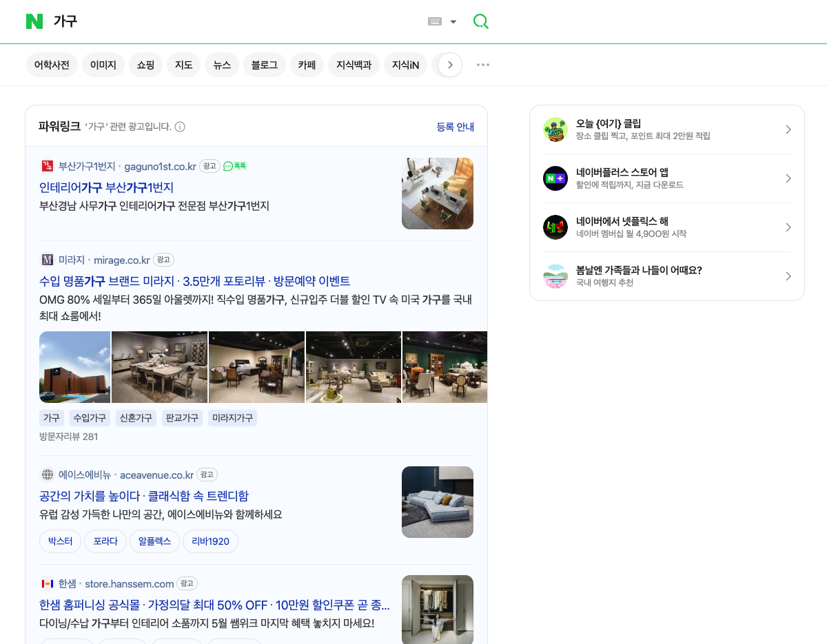Expand the 네이버에서 넷플릭스 해 chevron
The image size is (827, 644).
tap(788, 227)
